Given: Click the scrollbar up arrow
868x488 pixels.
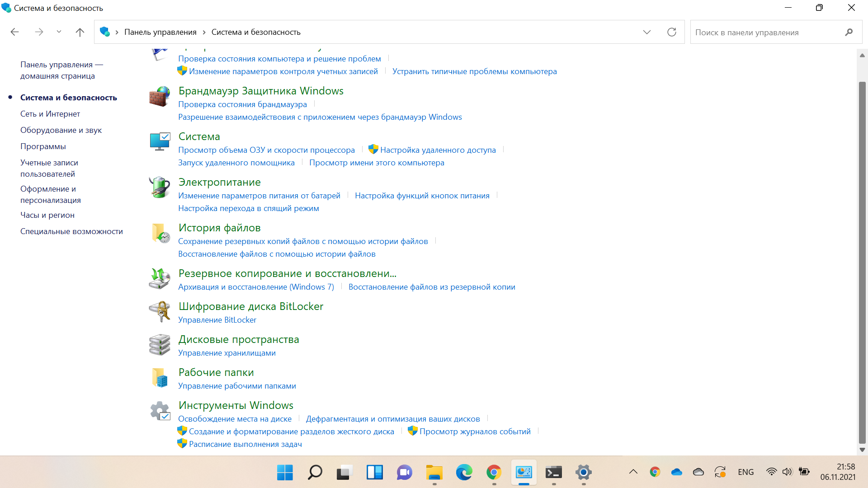Looking at the screenshot, I should pos(862,56).
